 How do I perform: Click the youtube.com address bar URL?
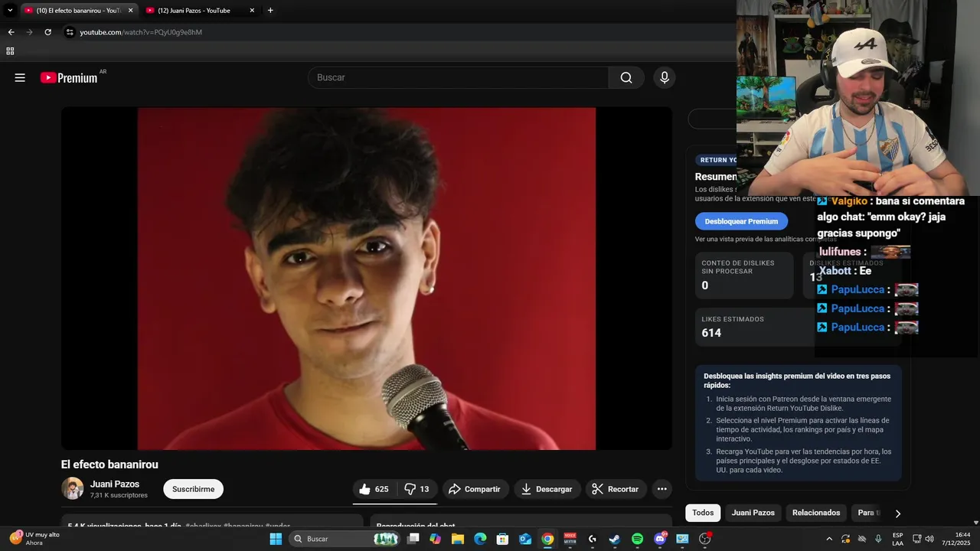click(x=141, y=32)
